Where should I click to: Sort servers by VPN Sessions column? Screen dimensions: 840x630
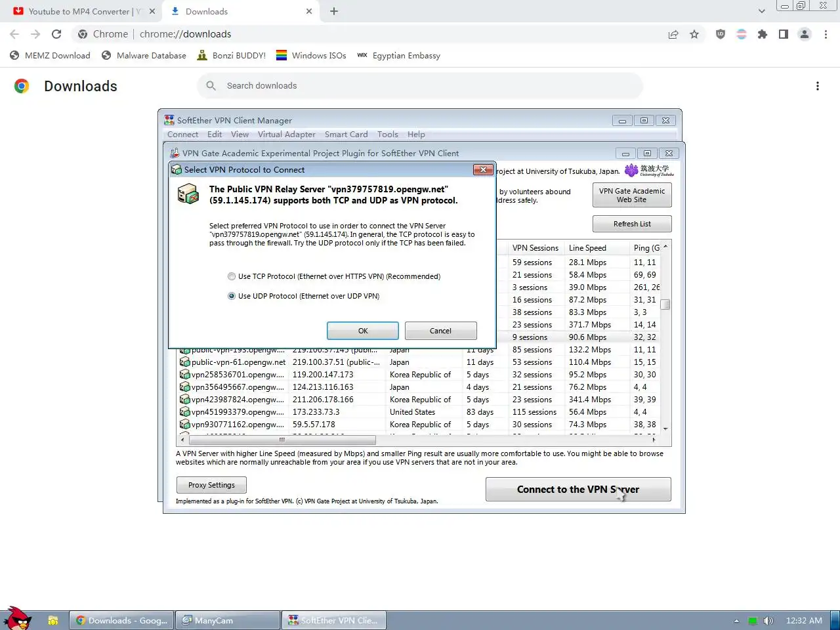point(535,248)
